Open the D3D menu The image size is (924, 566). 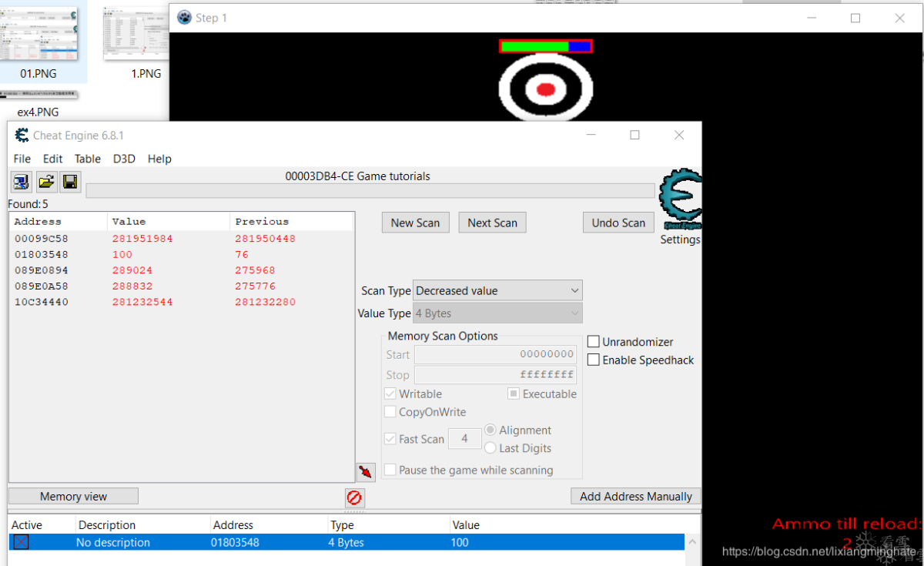tap(124, 159)
